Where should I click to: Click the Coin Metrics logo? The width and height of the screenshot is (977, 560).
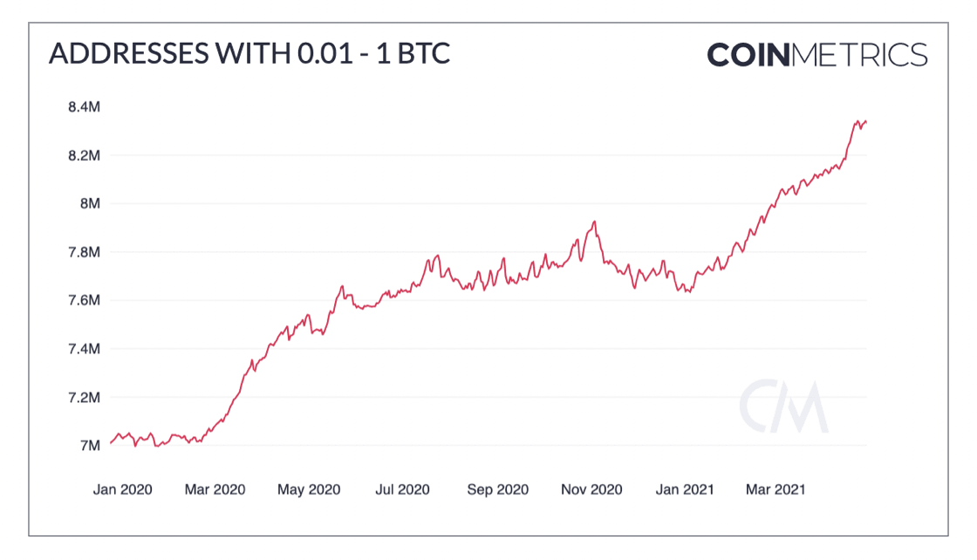pos(816,56)
